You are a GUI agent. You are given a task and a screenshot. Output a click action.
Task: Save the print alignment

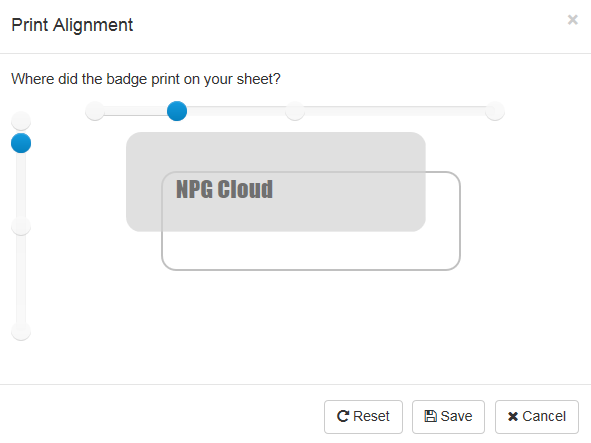448,417
